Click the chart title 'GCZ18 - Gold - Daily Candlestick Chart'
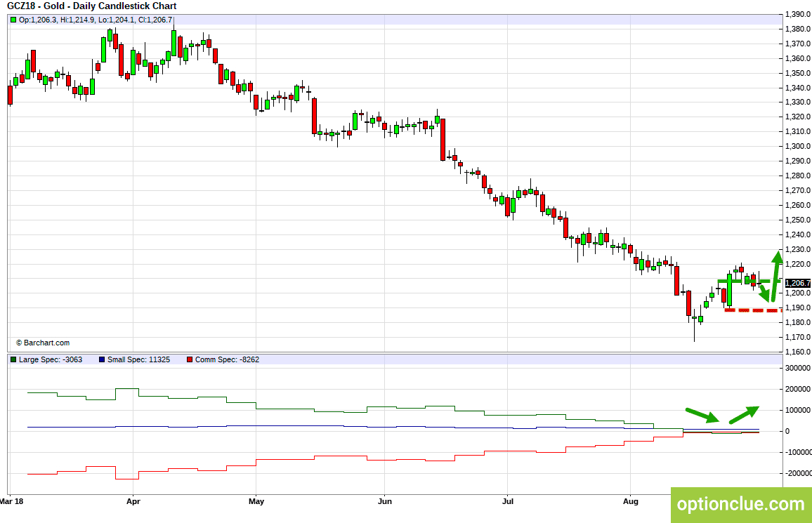Image resolution: width=812 pixels, height=523 pixels. 91,6
